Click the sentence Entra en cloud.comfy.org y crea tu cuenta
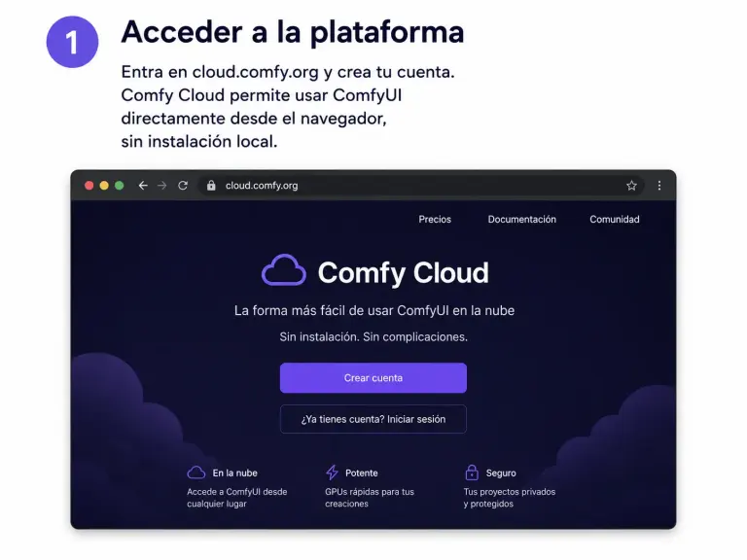The image size is (747, 560). point(288,72)
